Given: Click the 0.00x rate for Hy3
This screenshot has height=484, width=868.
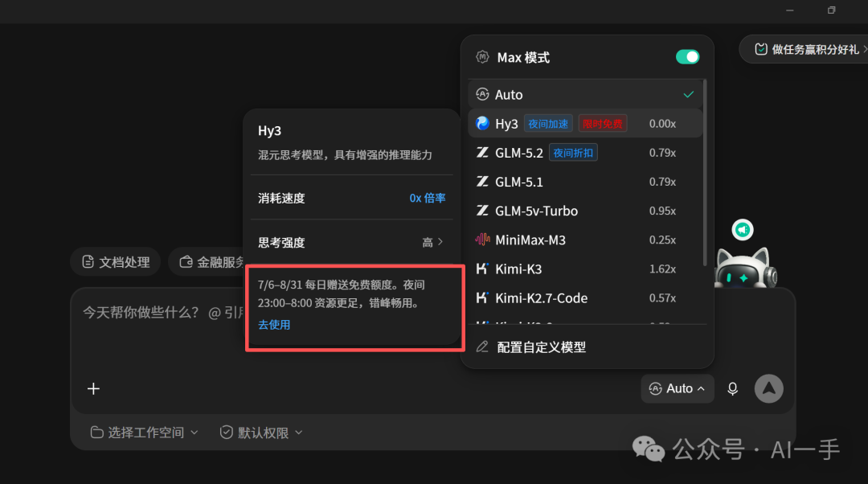Looking at the screenshot, I should 662,124.
